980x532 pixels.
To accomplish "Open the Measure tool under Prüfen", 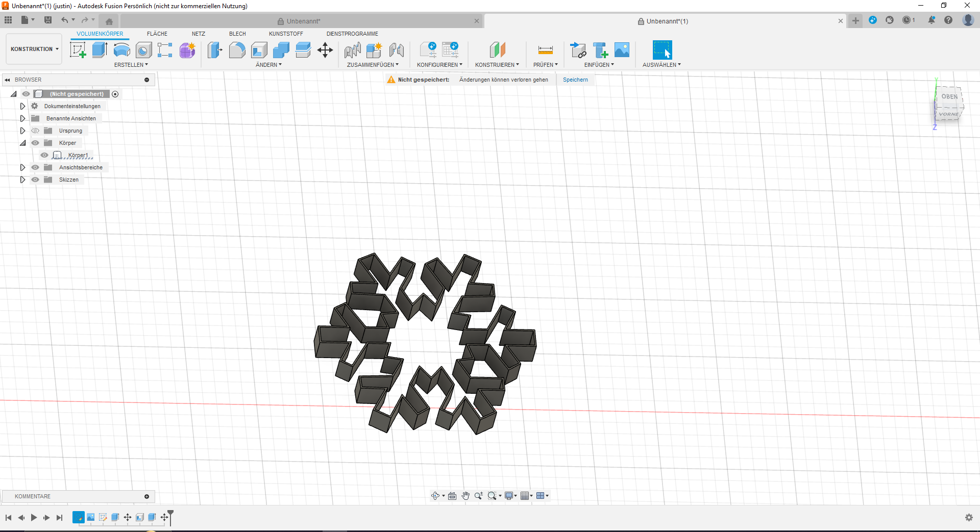I will tap(545, 50).
